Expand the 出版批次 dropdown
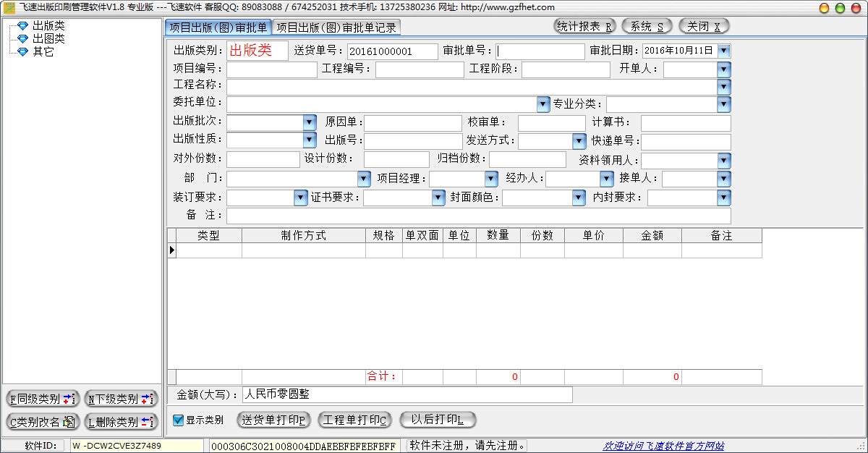Viewport: 868px width, 453px height. coord(310,122)
